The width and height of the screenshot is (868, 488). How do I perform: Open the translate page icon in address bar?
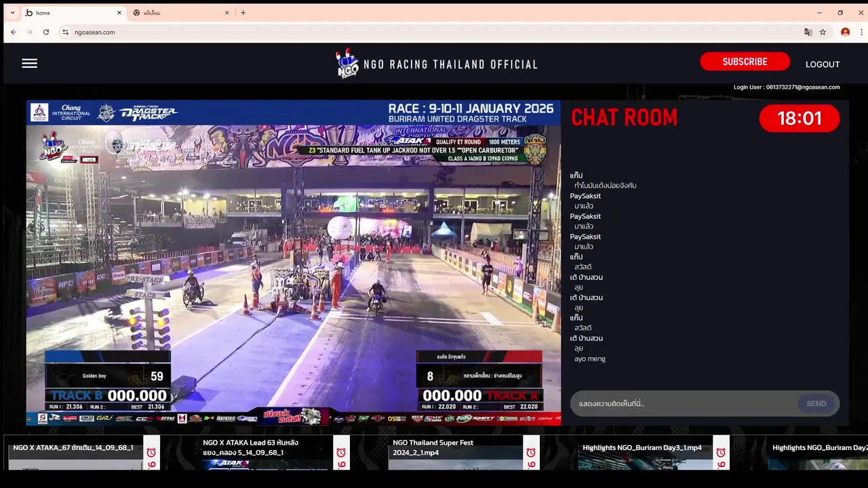808,32
